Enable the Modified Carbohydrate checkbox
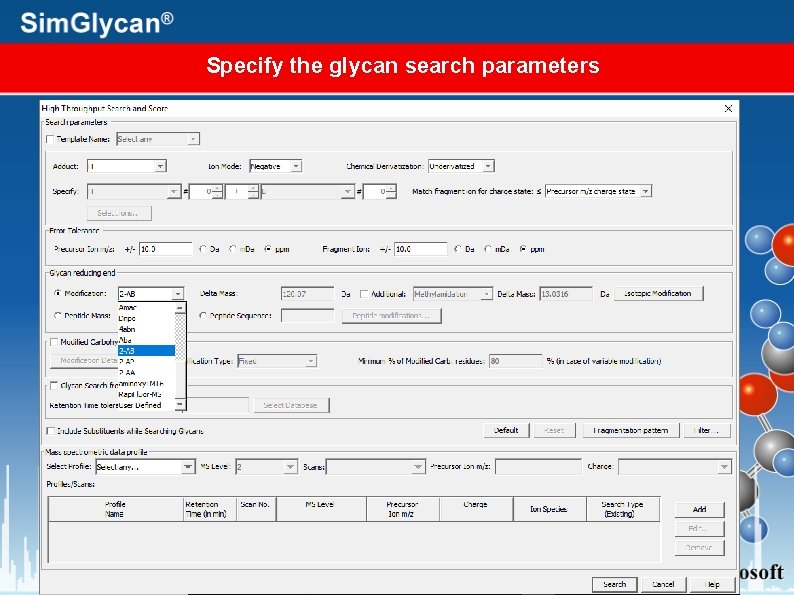The height and width of the screenshot is (595, 794). [54, 342]
